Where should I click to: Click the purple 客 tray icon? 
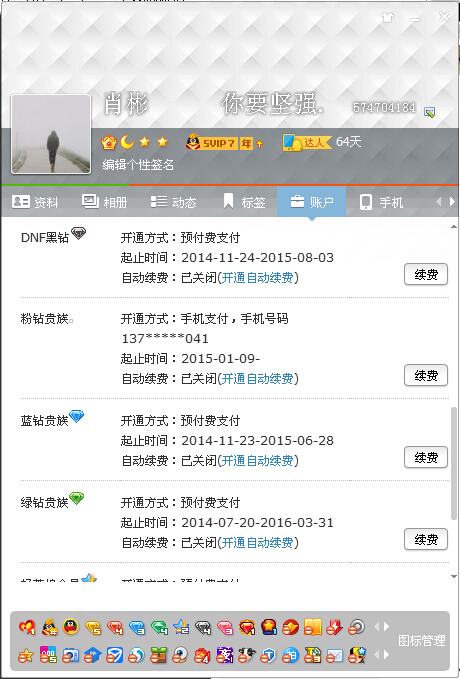(x=224, y=656)
